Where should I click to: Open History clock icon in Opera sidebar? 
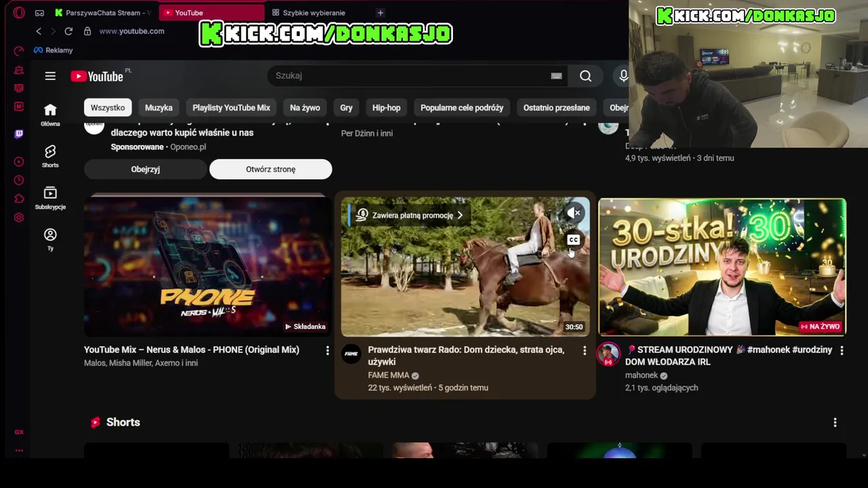[19, 180]
